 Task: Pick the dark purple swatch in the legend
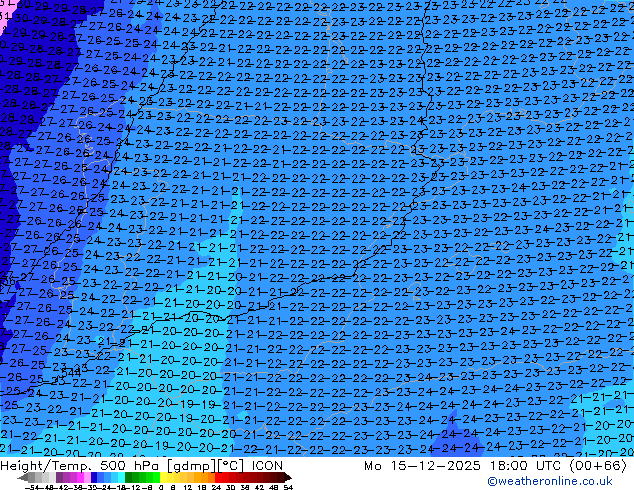click(x=59, y=477)
